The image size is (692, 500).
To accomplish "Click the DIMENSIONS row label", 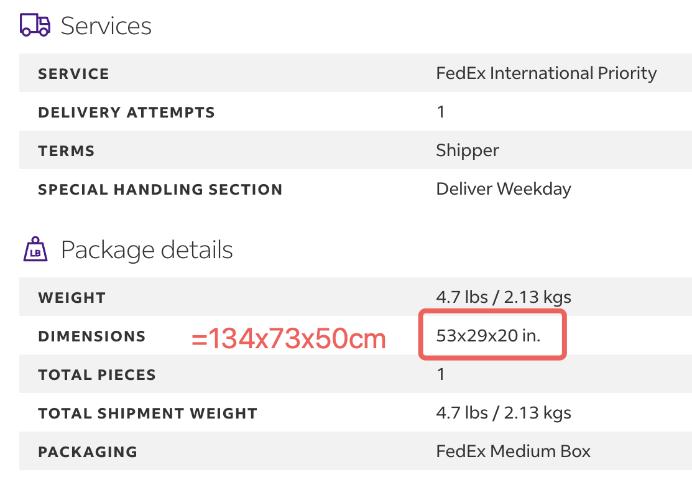I will click(92, 336).
